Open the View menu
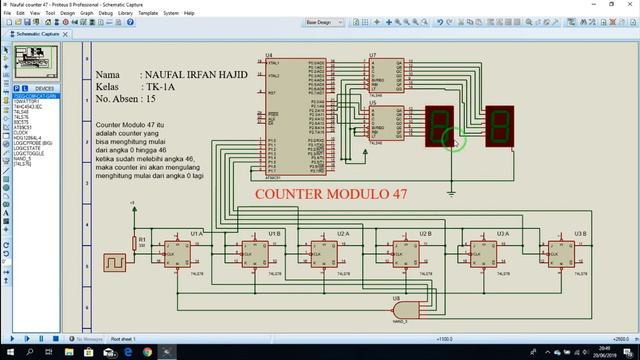The width and height of the screenshot is (640, 360). [x=35, y=13]
